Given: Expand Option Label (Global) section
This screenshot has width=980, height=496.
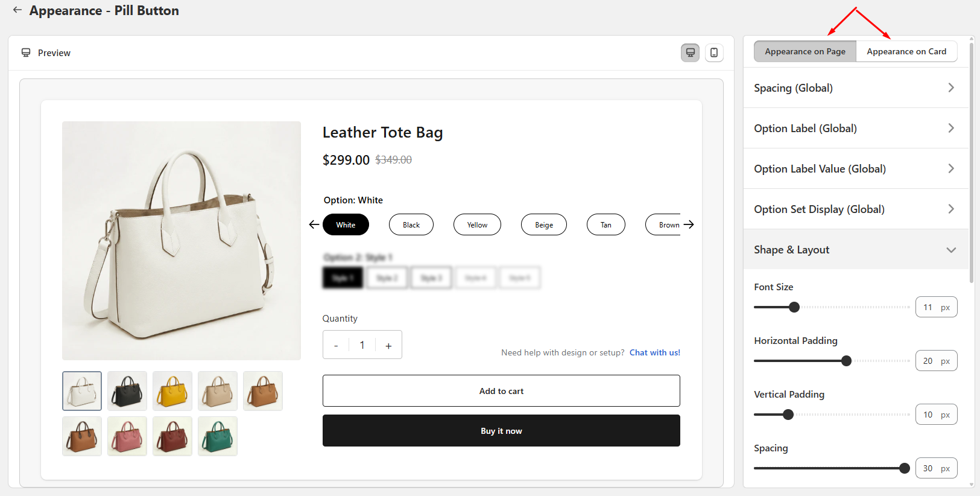Looking at the screenshot, I should pos(856,128).
